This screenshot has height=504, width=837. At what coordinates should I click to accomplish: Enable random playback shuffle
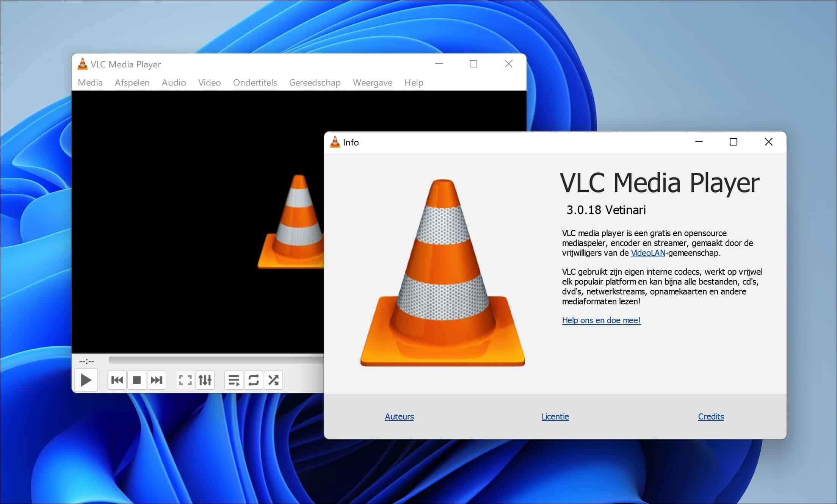tap(273, 380)
